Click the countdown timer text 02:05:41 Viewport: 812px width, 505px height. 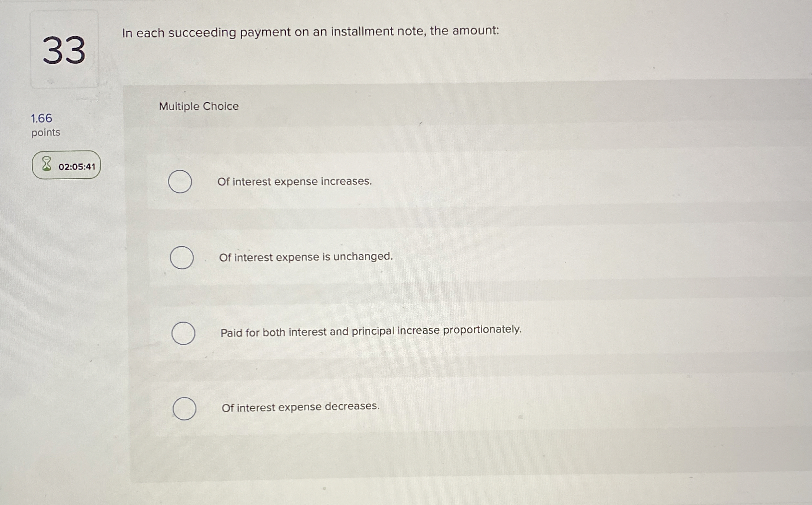pyautogui.click(x=77, y=166)
